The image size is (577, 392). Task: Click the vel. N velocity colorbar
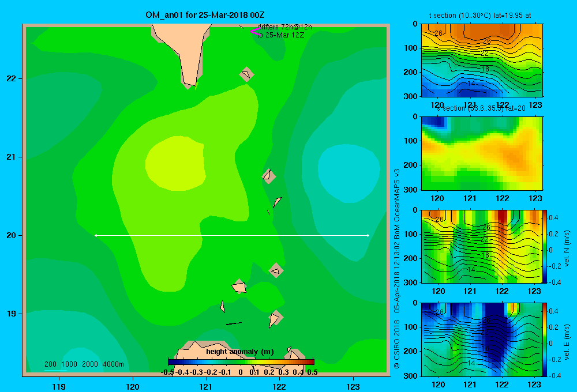click(545, 246)
